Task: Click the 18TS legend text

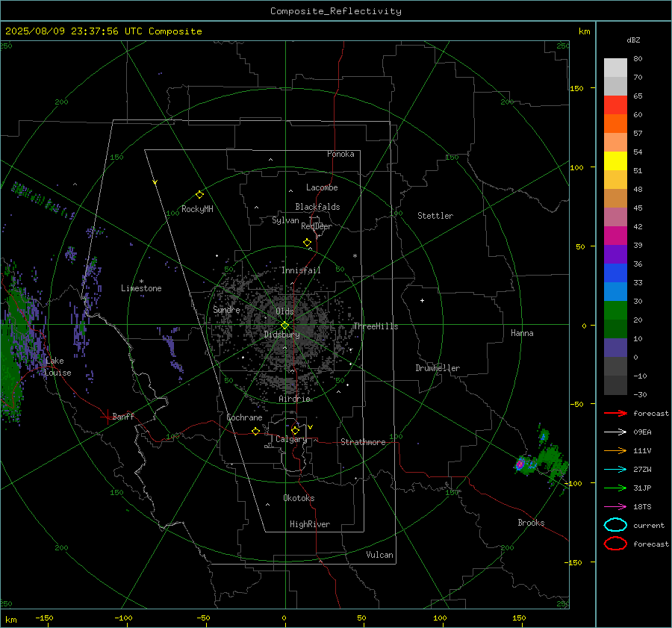Action: pos(642,506)
